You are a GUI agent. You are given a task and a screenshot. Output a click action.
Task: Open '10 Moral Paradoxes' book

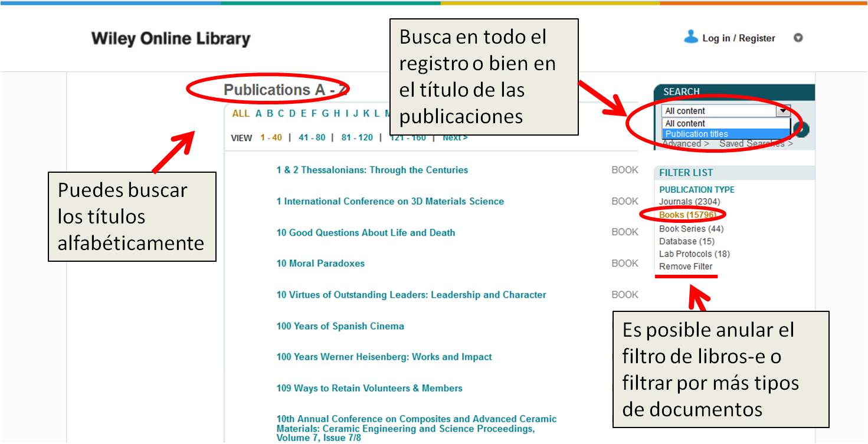pyautogui.click(x=320, y=264)
